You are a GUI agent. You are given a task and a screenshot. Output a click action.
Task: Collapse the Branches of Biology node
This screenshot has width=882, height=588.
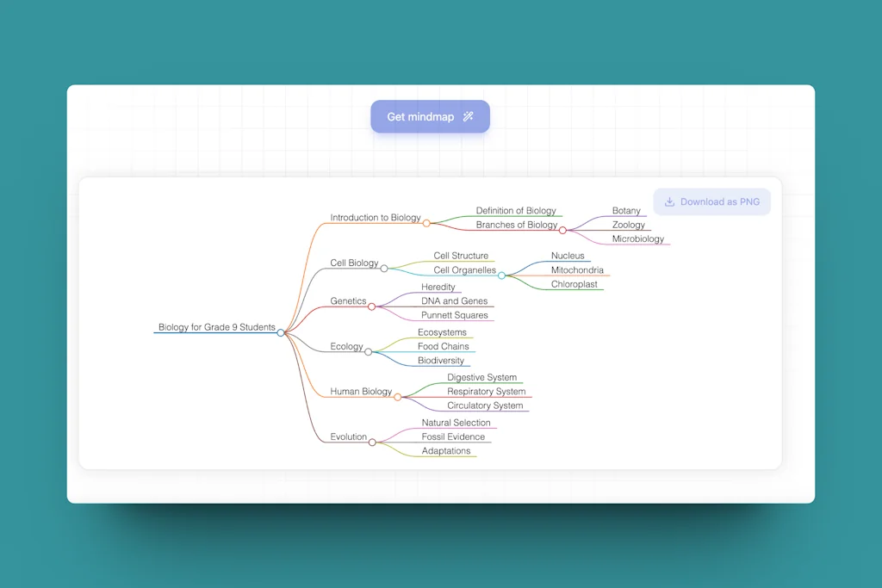click(x=563, y=229)
